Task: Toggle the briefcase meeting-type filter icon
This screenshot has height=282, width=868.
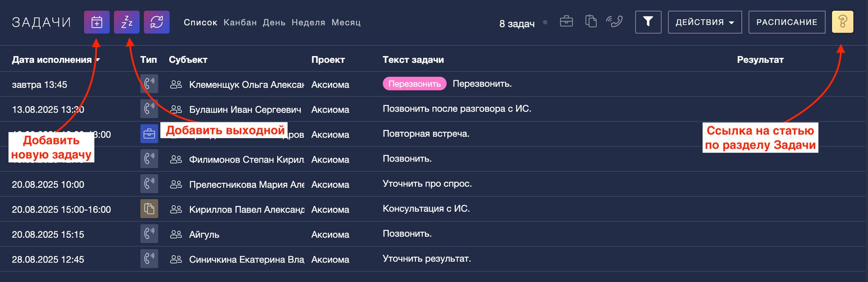Action: [566, 21]
